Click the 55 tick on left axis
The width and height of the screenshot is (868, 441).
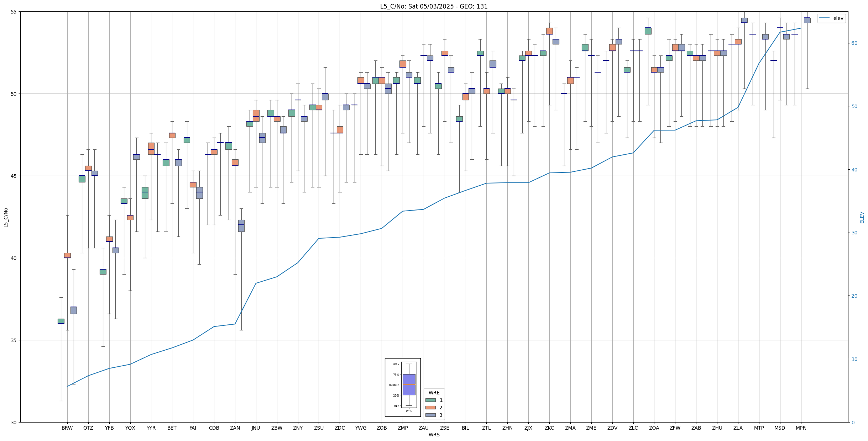tap(14, 12)
